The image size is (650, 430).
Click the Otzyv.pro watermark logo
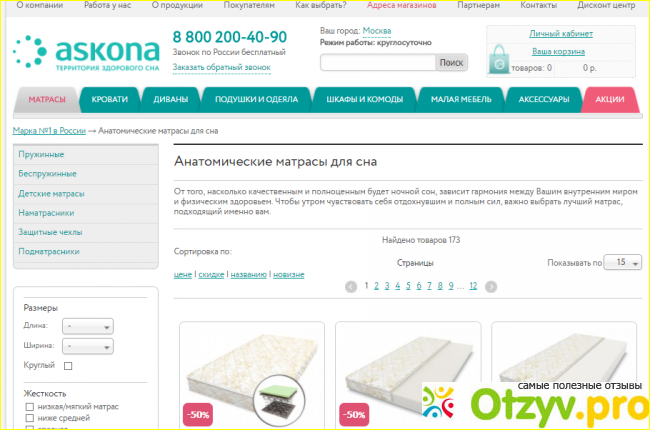535,404
